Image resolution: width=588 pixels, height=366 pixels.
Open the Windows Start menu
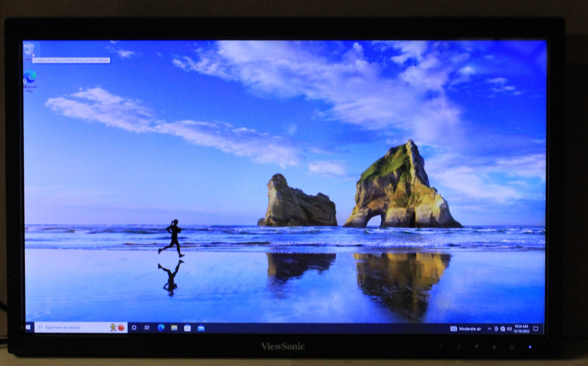(x=29, y=327)
